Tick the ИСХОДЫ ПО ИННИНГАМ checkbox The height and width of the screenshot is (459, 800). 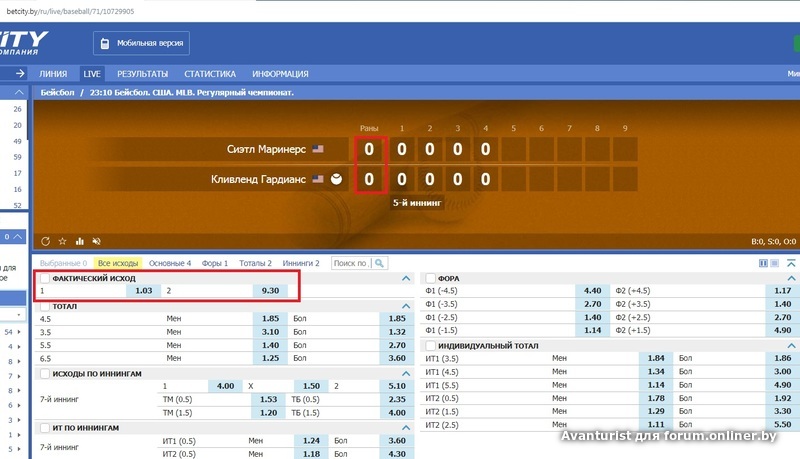tap(45, 374)
